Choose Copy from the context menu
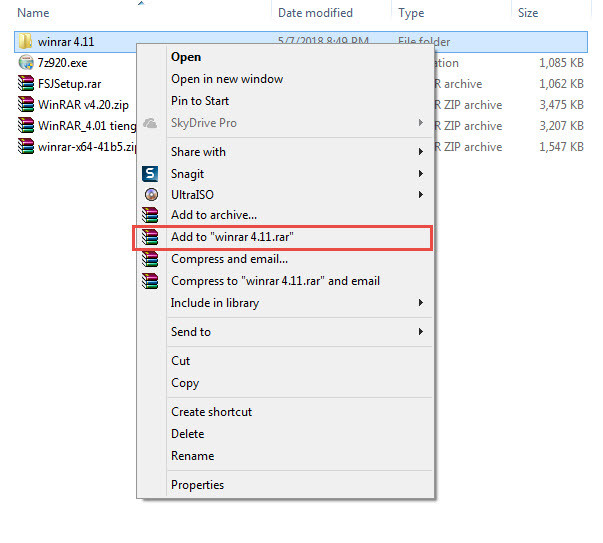The height and width of the screenshot is (543, 603). (185, 383)
